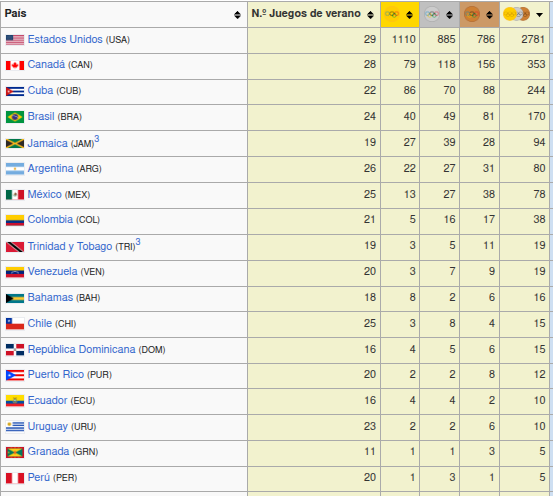Click the Puerto Rico flag icon
Screen dimensions: 553x496
(x=15, y=375)
